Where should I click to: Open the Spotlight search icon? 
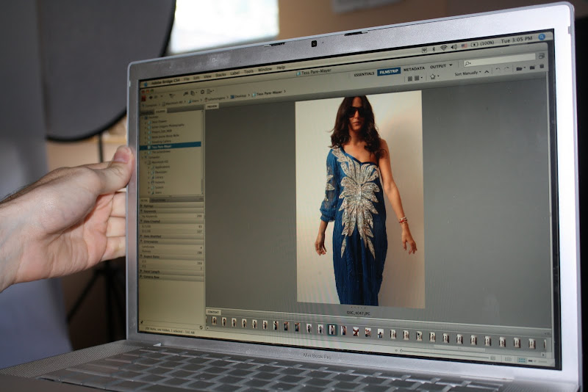pyautogui.click(x=542, y=37)
